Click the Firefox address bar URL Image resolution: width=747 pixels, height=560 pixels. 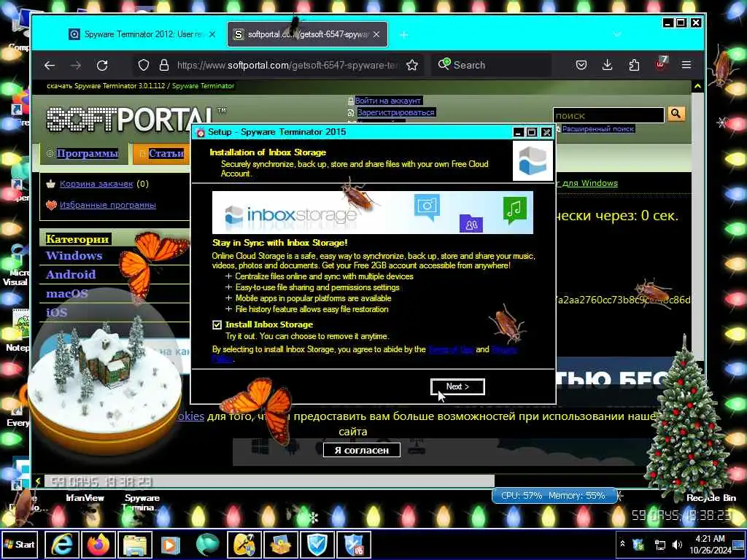click(x=287, y=65)
